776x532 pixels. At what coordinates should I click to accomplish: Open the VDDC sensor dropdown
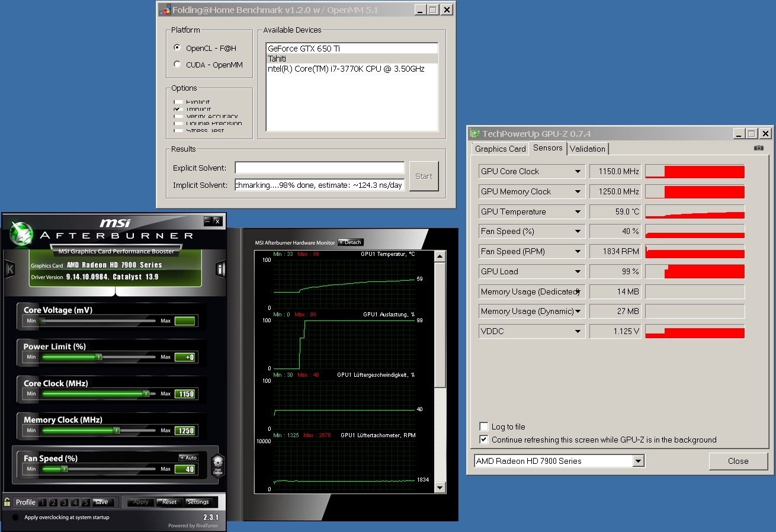tap(578, 332)
